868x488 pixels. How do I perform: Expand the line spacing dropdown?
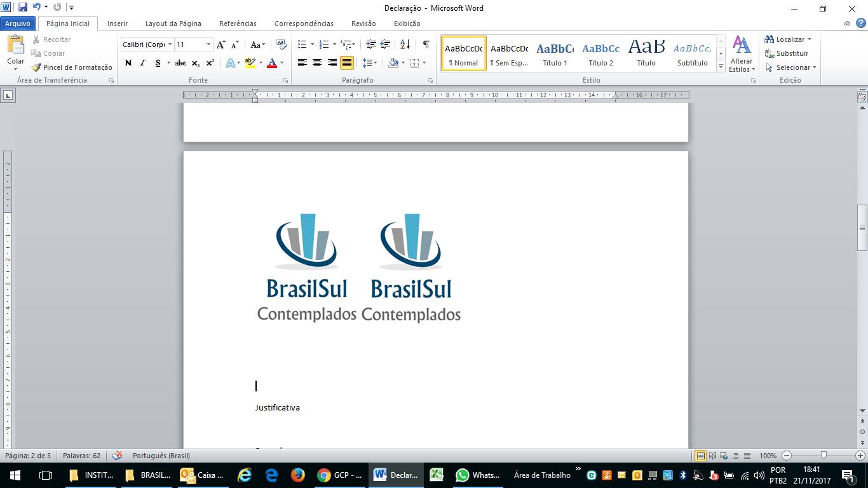click(375, 63)
